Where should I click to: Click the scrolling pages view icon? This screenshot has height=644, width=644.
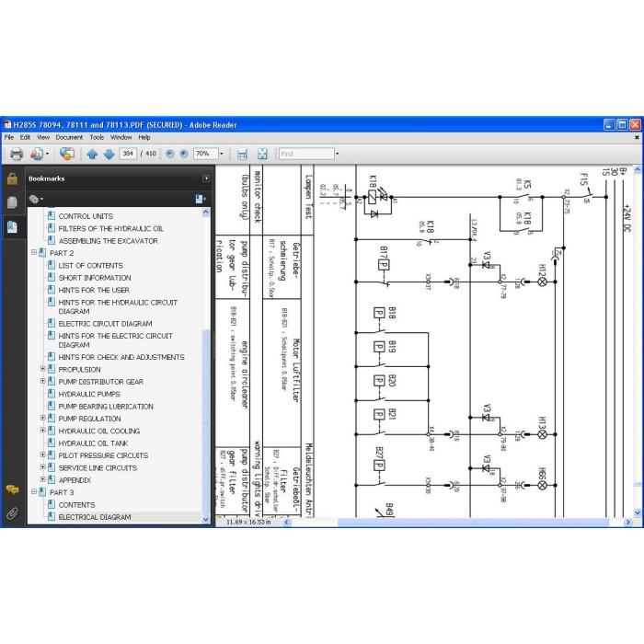242,154
